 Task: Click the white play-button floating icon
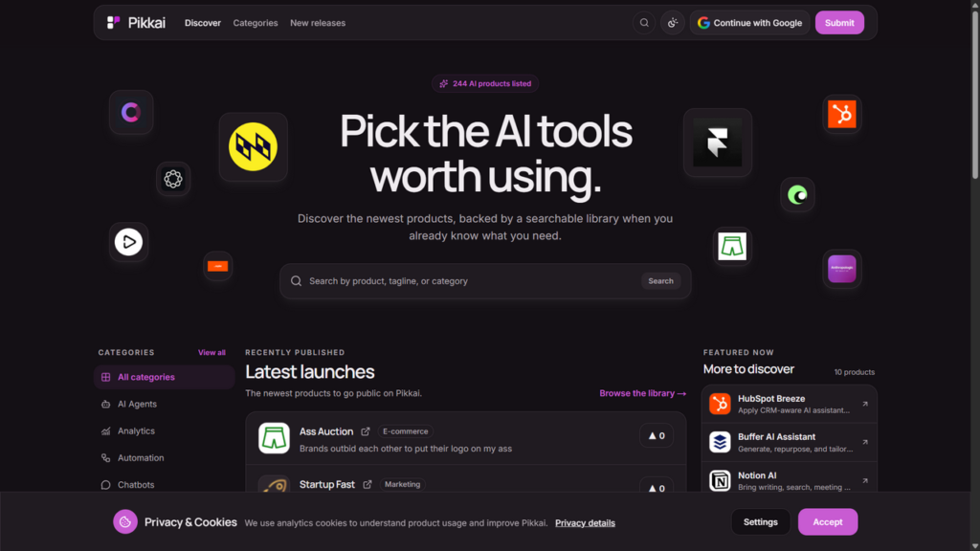tap(129, 242)
